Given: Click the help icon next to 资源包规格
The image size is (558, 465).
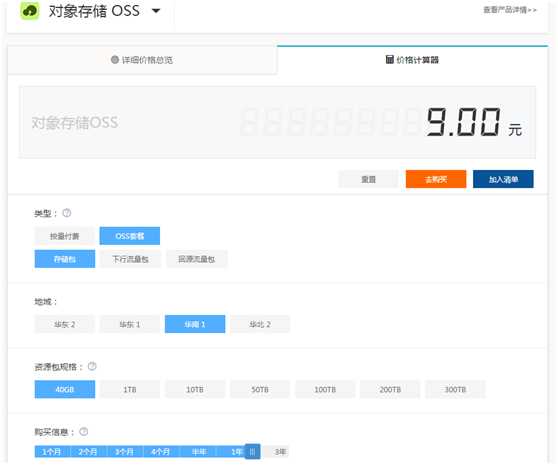Looking at the screenshot, I should pos(92,366).
